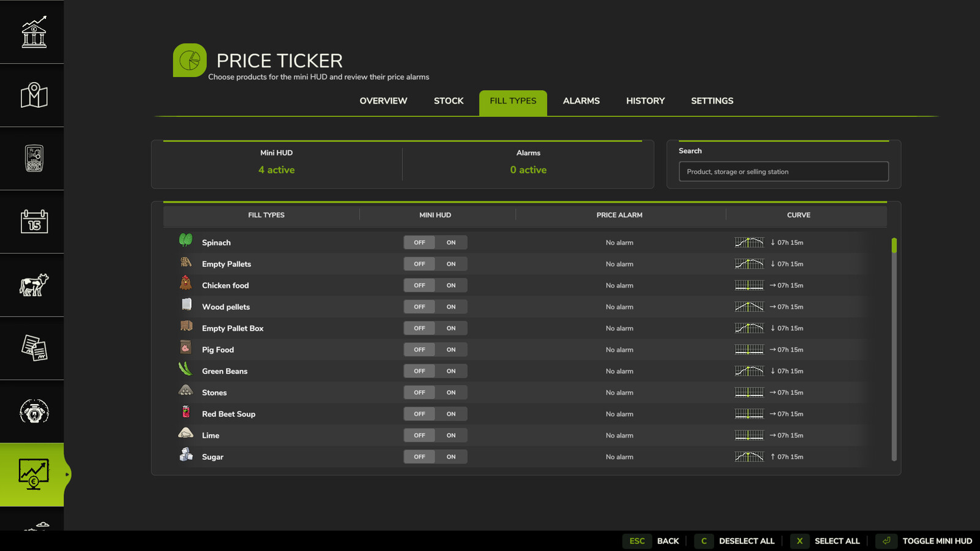980x551 pixels.
Task: Turn ON mini HUD for Pig Food
Action: coord(451,350)
